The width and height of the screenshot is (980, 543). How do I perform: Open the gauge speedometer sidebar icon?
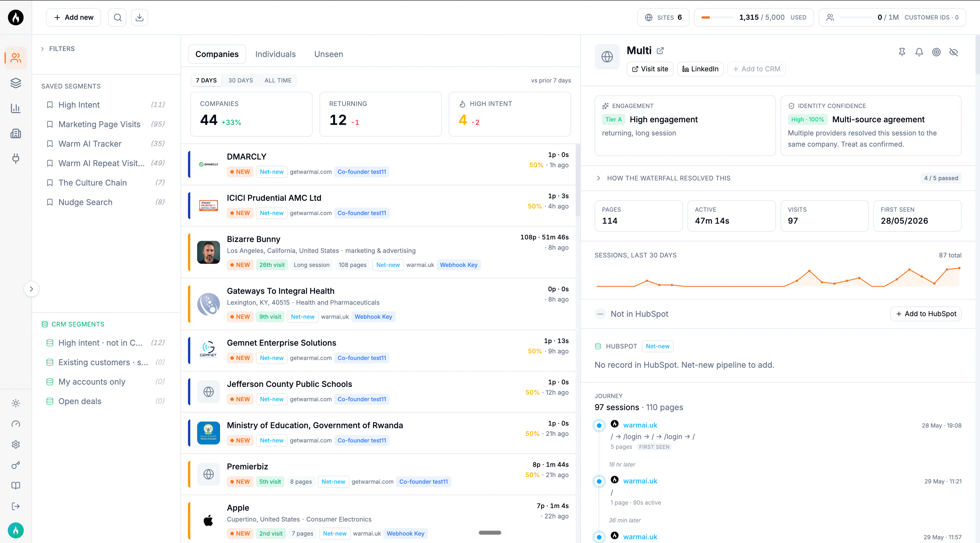pos(15,424)
